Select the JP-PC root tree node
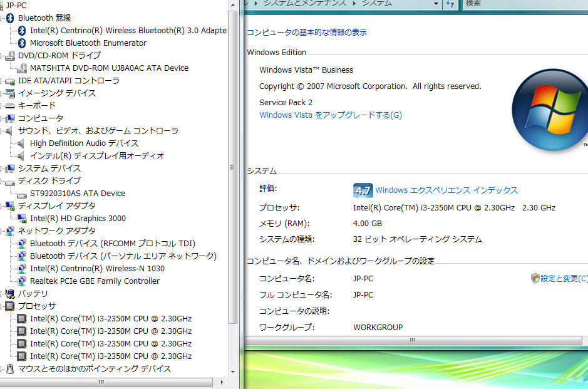 point(16,5)
